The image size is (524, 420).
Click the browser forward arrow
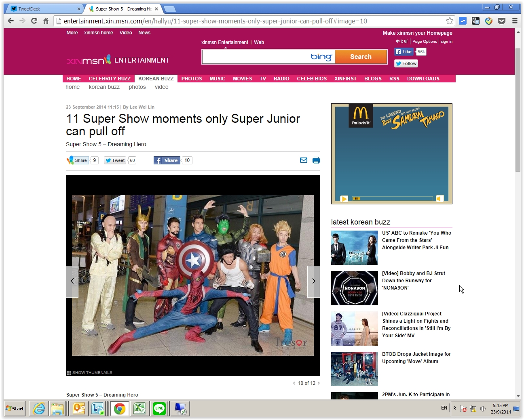[23, 21]
